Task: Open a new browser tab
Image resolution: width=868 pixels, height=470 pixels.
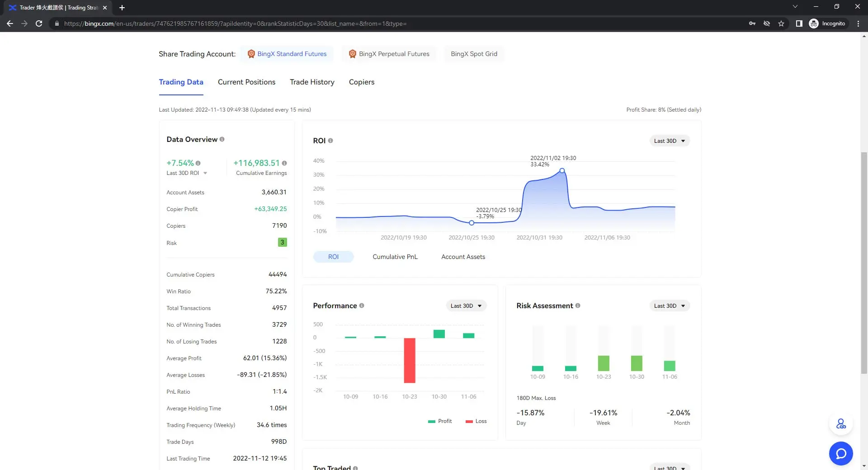Action: 122,8
